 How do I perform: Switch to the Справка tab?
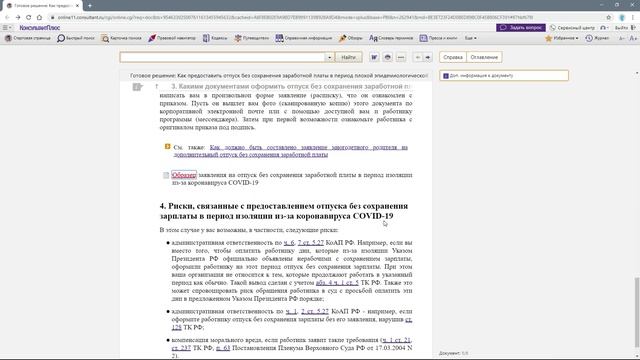pos(453,57)
